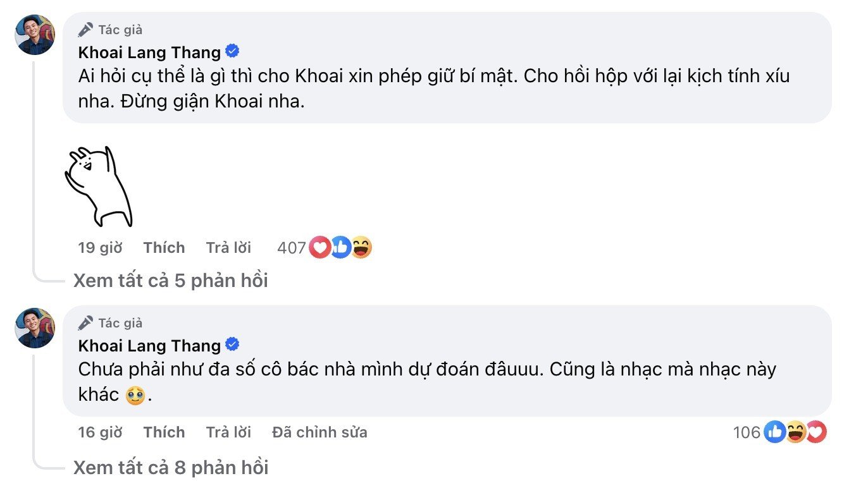
Task: Open the profile picture on the second comment
Action: [35, 329]
